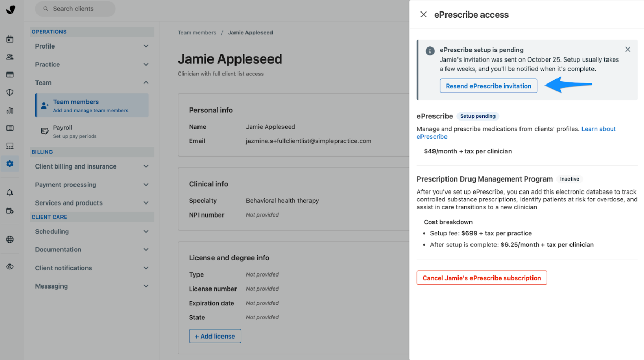Open the Documentation settings label
Image resolution: width=644 pixels, height=360 pixels.
coord(58,250)
